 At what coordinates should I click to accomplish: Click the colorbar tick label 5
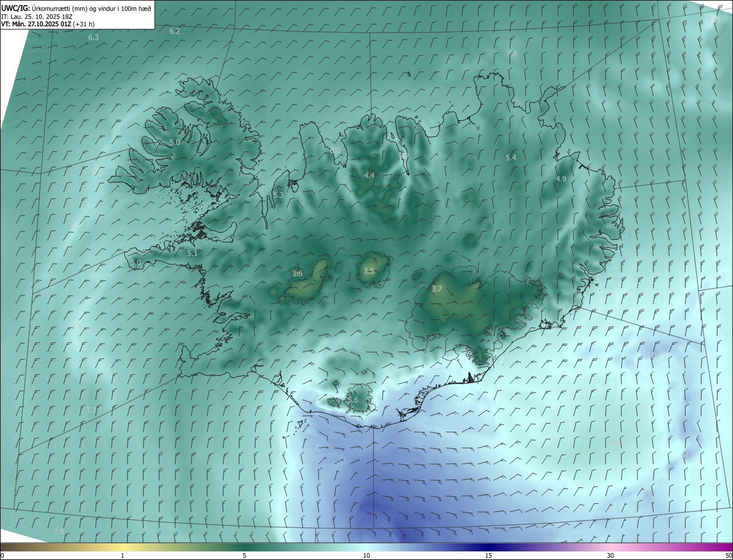click(245, 555)
